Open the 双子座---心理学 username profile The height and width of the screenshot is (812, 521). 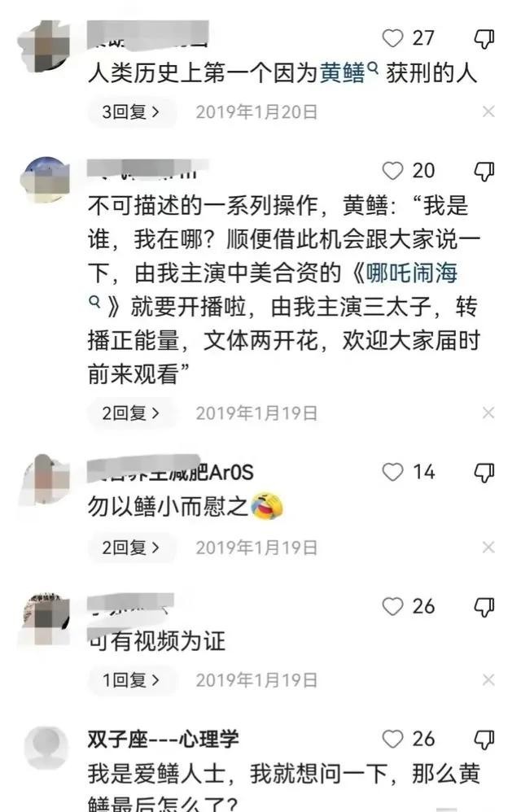tap(163, 739)
